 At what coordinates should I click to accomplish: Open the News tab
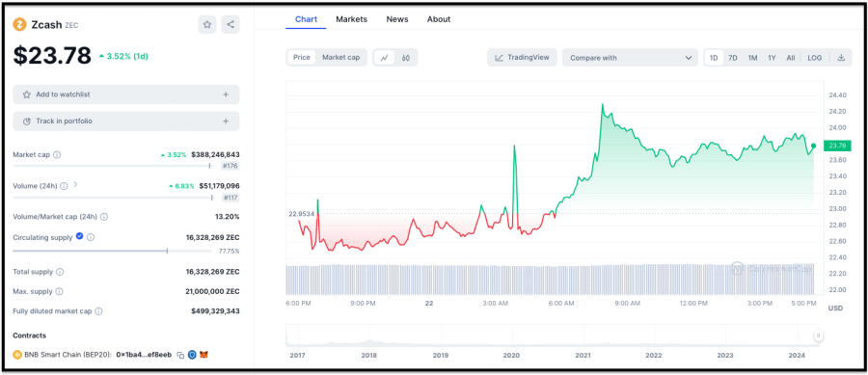(397, 19)
